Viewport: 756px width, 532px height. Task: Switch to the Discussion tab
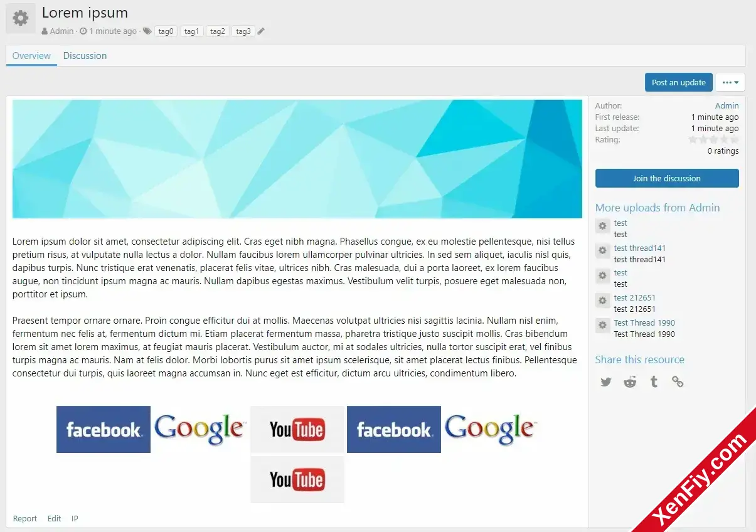[85, 56]
